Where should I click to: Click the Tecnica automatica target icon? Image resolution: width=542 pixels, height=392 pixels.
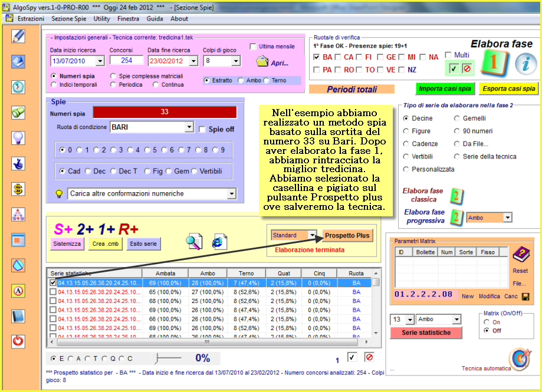click(521, 358)
